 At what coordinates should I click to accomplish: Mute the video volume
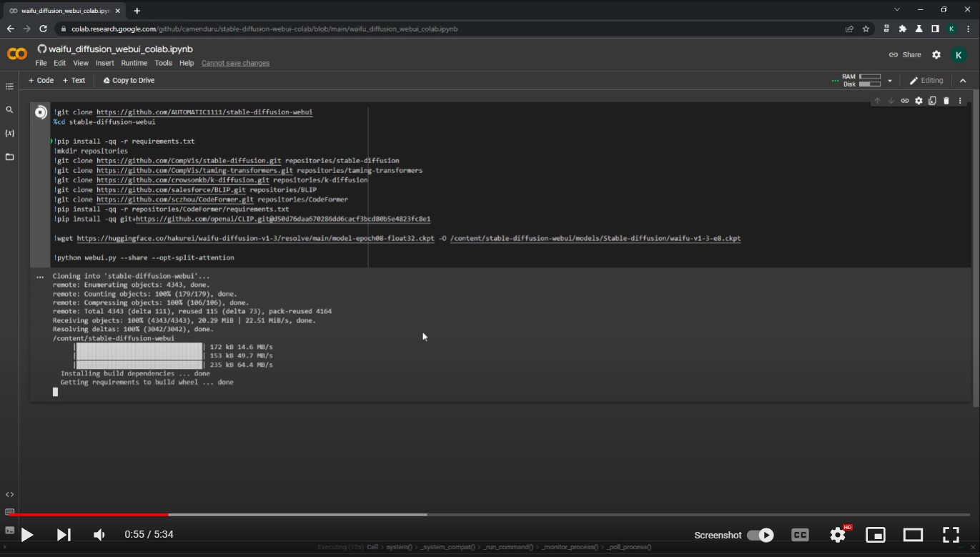point(99,535)
